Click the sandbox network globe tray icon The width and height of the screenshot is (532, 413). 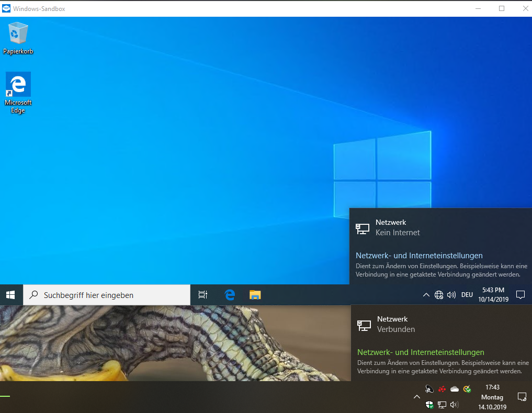pos(439,295)
